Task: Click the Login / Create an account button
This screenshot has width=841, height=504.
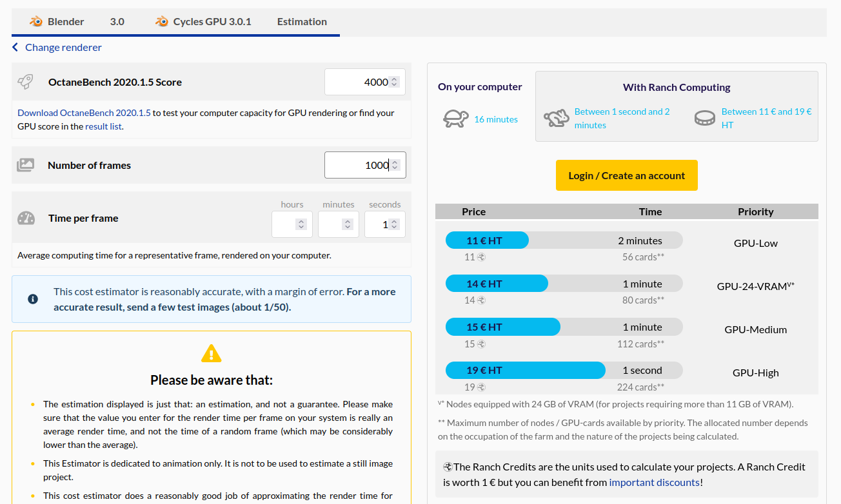Action: pyautogui.click(x=627, y=175)
